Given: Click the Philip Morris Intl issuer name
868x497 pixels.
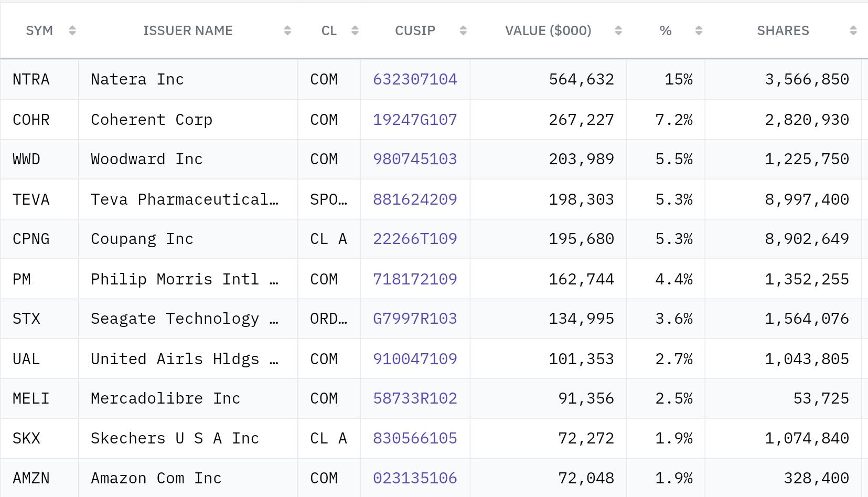Looking at the screenshot, I should pos(185,279).
